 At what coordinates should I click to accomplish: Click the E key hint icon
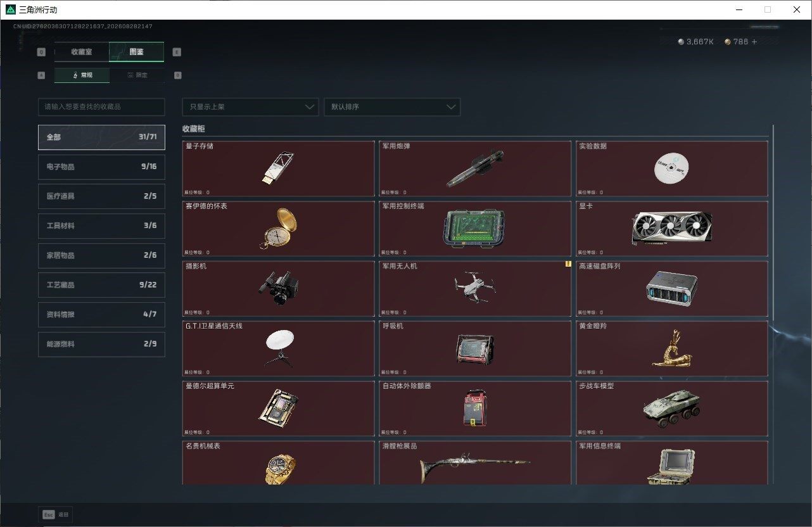(x=177, y=52)
